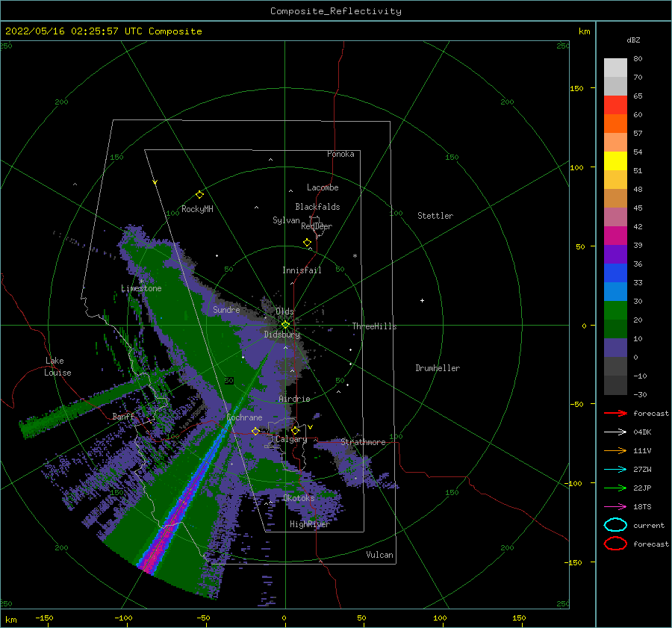
Task: Click the Vulcan label
Action: pyautogui.click(x=380, y=555)
